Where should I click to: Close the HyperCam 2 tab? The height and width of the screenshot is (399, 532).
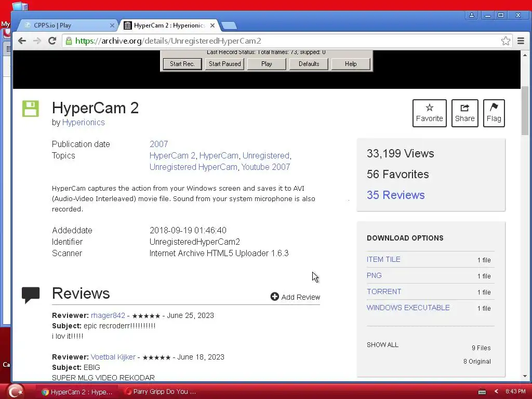pyautogui.click(x=212, y=25)
